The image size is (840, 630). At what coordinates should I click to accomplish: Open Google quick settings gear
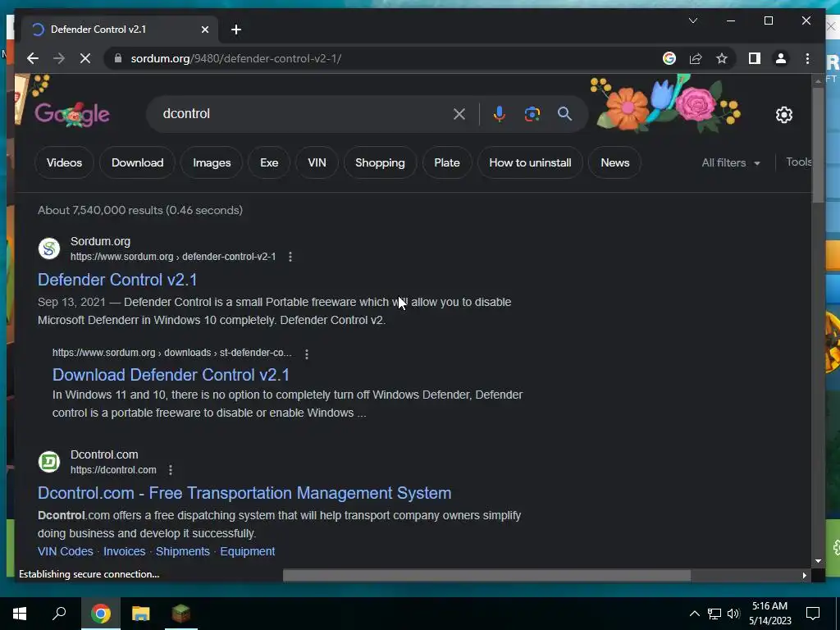click(783, 114)
